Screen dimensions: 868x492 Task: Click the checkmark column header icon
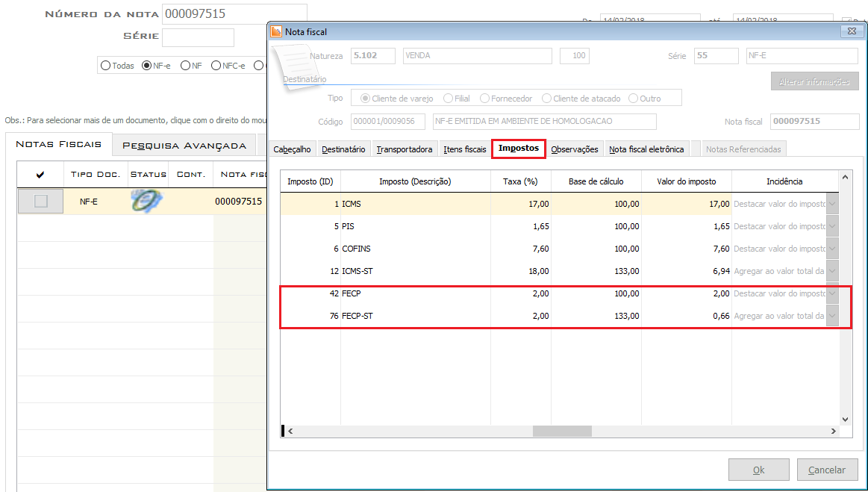[x=40, y=174]
